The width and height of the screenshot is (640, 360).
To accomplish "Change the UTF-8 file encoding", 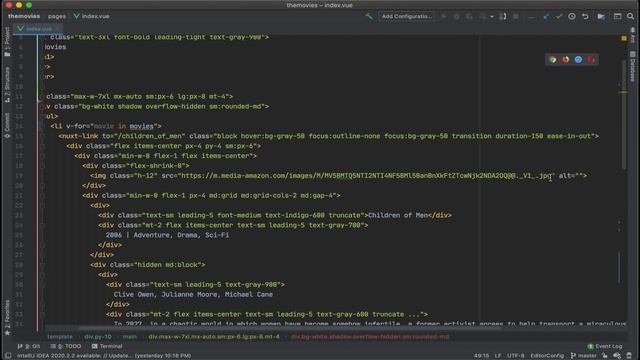I will coord(516,356).
